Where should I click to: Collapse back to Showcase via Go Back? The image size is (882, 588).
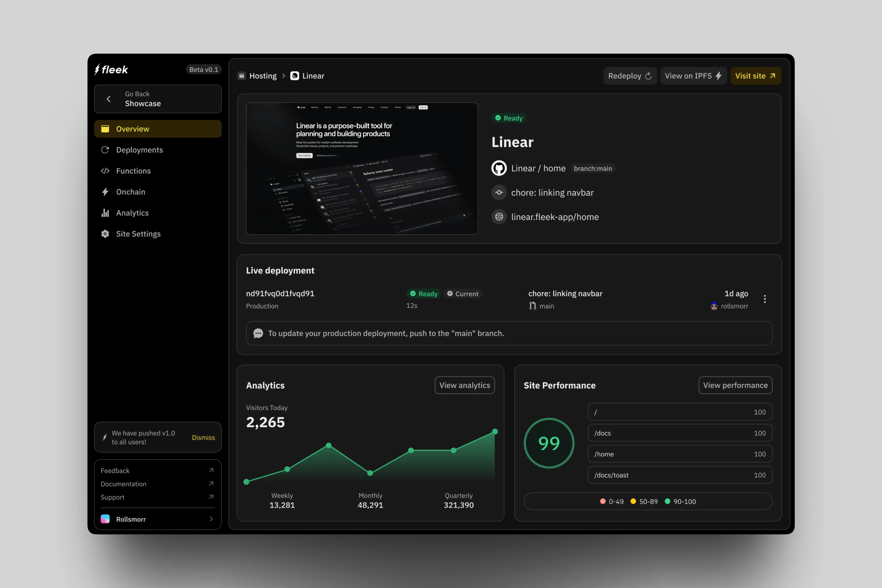[158, 99]
